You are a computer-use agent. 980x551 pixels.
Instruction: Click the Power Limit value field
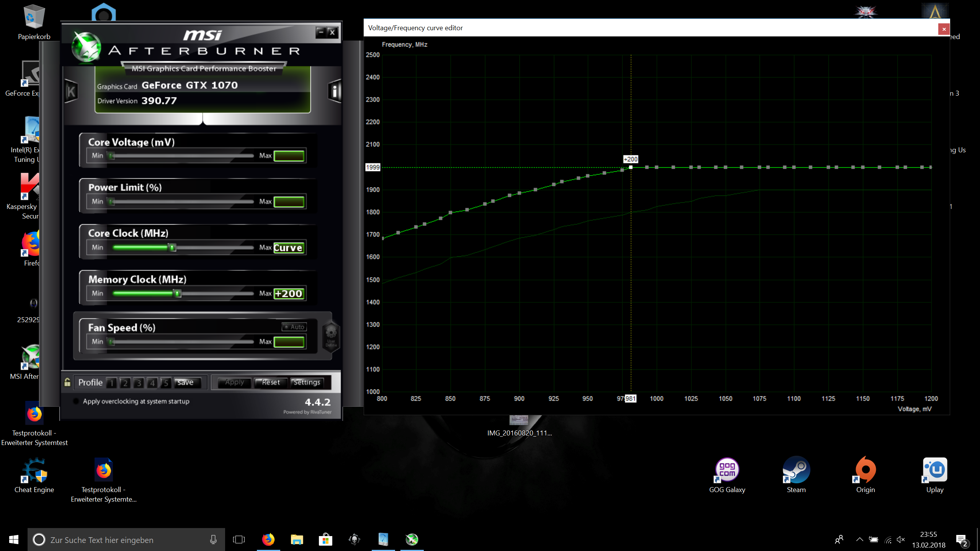[x=289, y=202]
